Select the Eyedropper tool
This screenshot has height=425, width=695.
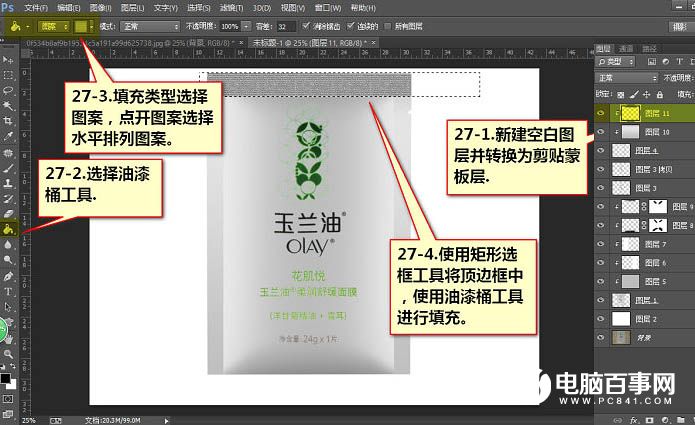pos(8,136)
